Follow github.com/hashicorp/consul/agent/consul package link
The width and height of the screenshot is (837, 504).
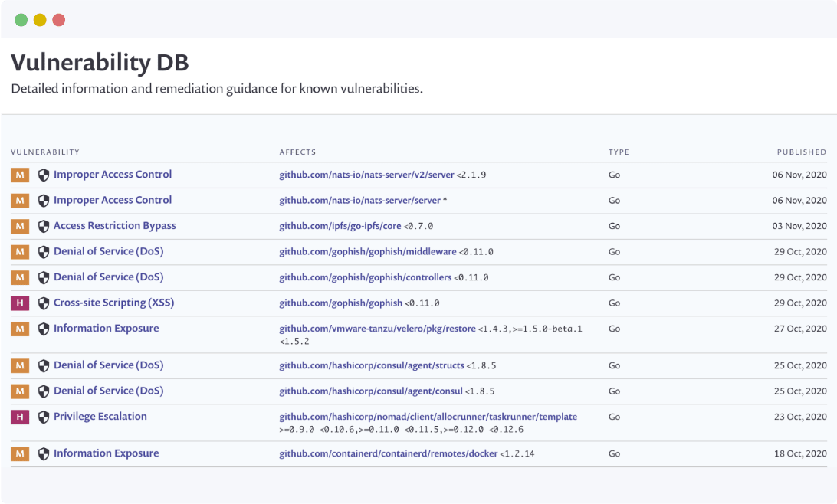371,391
